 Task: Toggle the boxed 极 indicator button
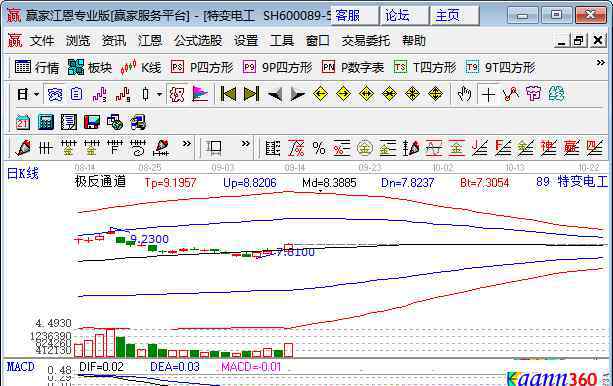pyautogui.click(x=177, y=94)
